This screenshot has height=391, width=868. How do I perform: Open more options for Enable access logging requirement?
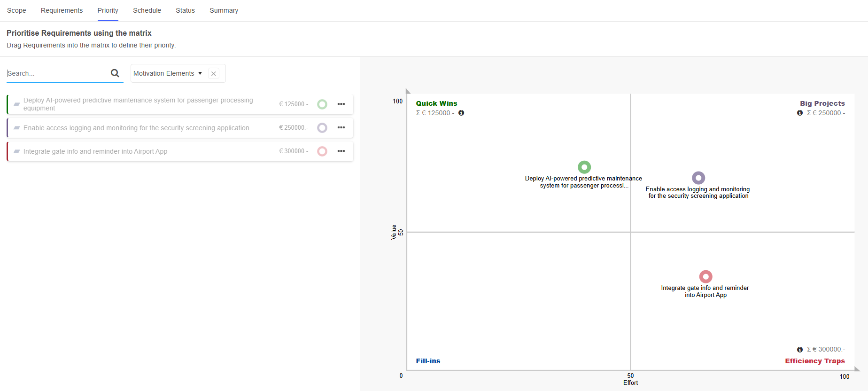[341, 128]
